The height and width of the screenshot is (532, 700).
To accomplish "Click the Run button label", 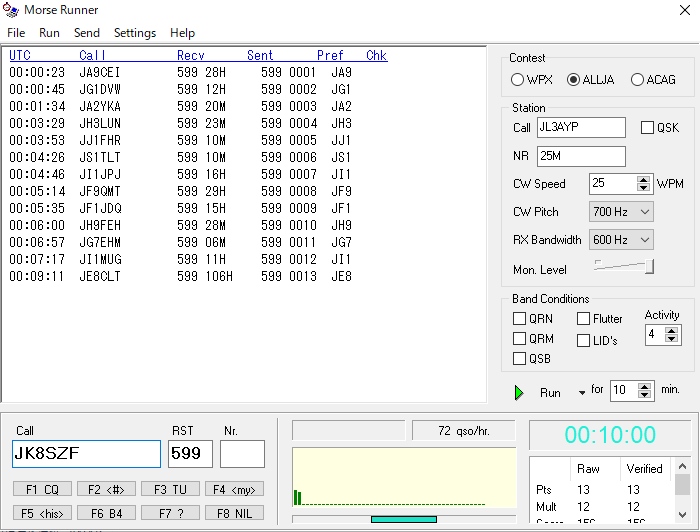I will point(550,393).
